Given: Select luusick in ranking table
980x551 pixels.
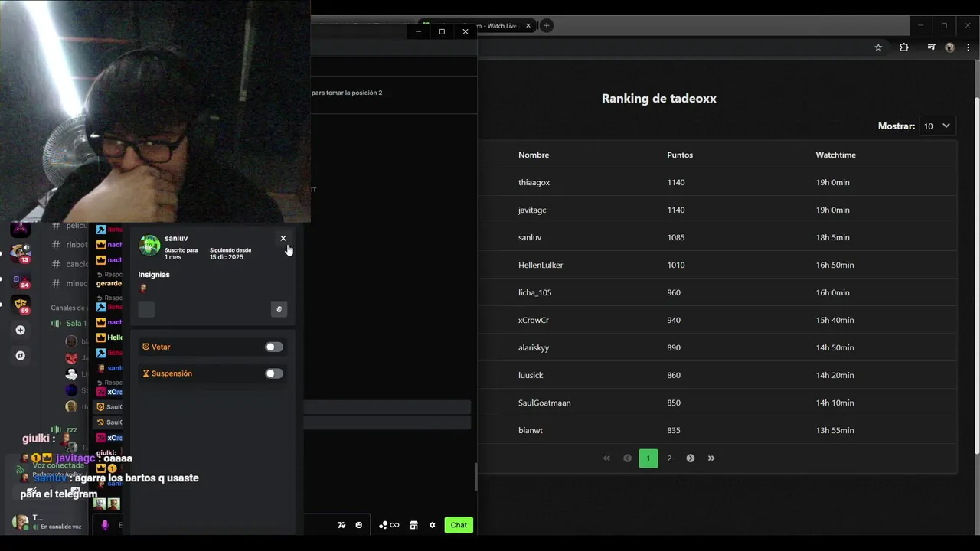Looking at the screenshot, I should click(x=531, y=375).
